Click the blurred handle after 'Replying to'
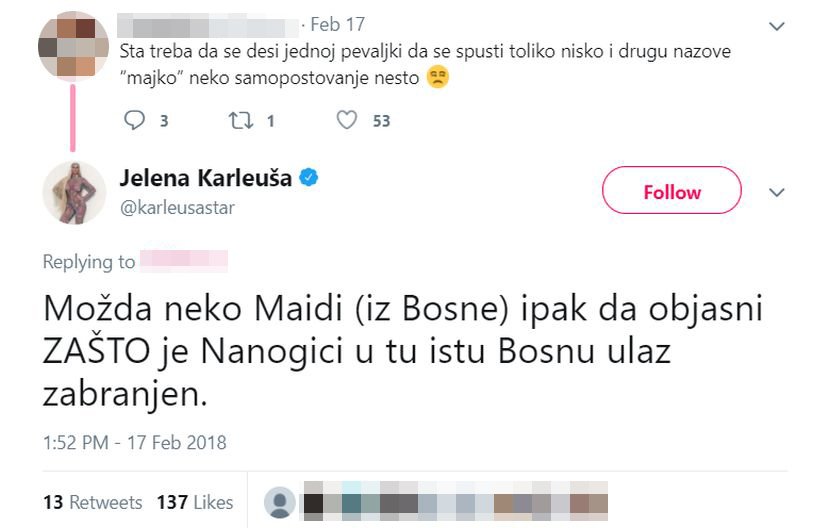 click(184, 262)
